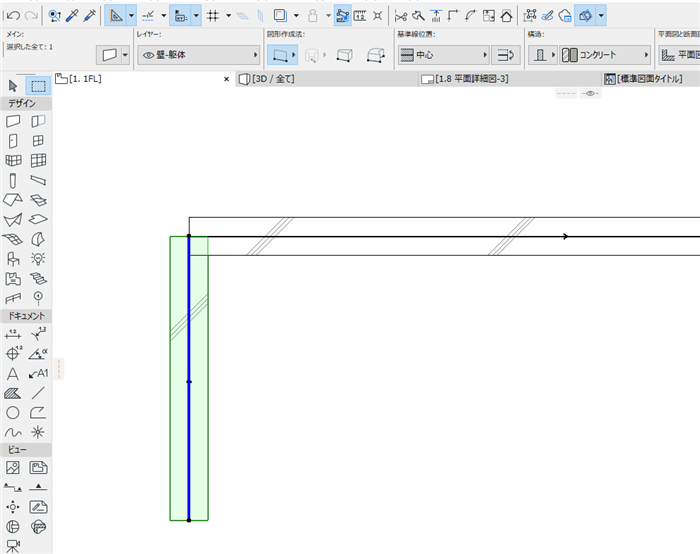Select the Shell tool
Viewport: 700px width, 554px height.
13,220
